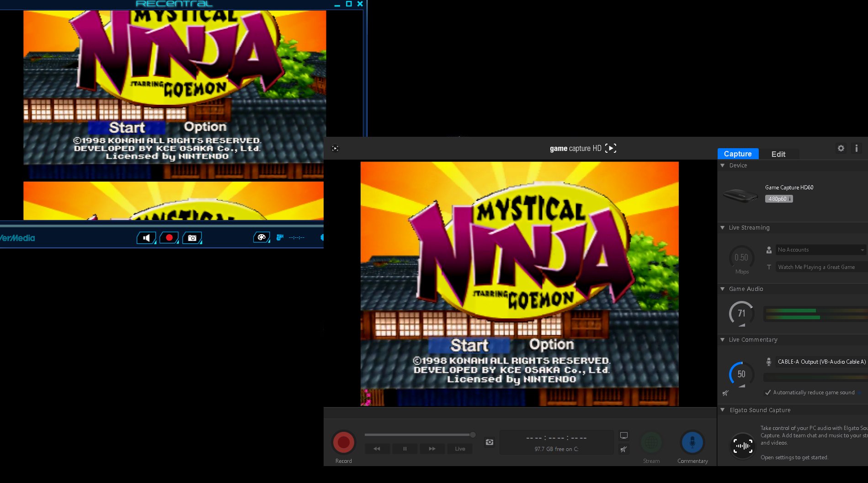
Task: Click the Game Audio volume dial at 71
Action: (x=741, y=313)
